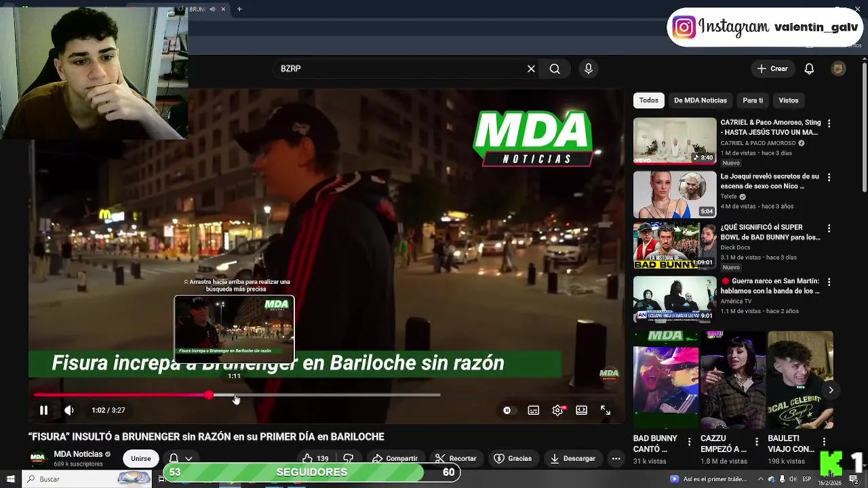Open CA7RIEL & Paco Amoroso video thumbnail

(675, 140)
